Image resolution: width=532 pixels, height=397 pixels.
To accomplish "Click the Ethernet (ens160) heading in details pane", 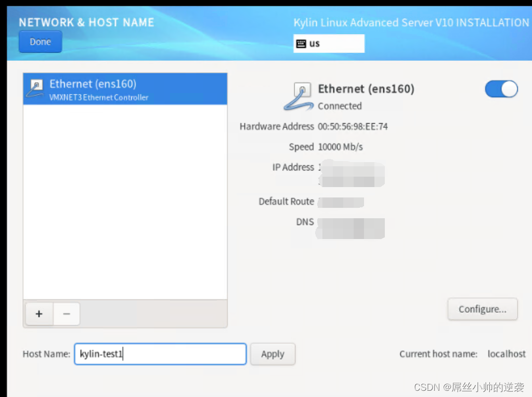I will (366, 89).
